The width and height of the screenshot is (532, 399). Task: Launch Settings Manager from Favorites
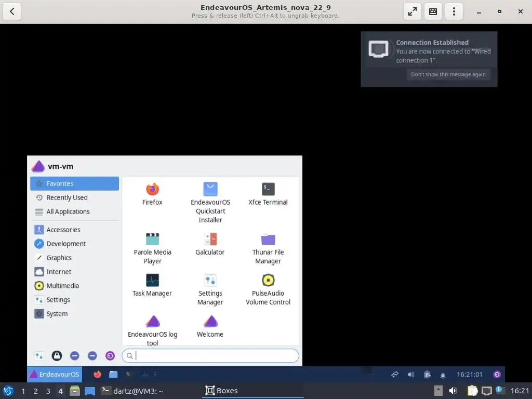pos(210,289)
